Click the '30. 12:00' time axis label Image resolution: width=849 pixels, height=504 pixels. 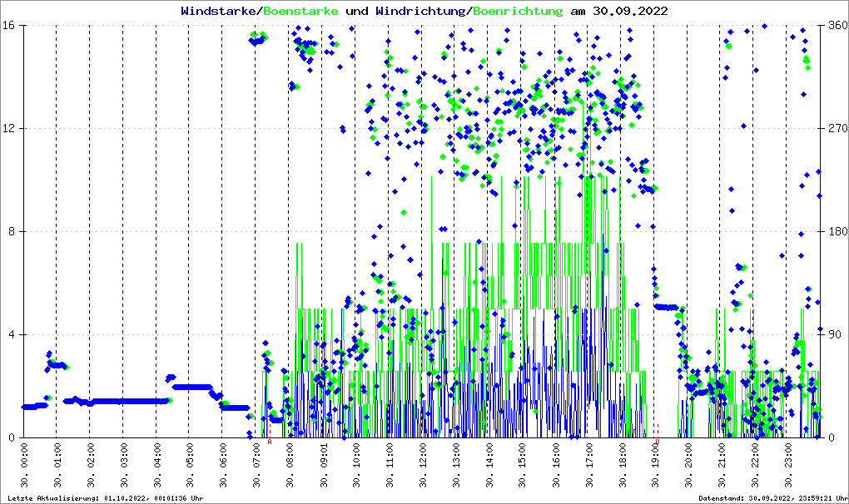pos(423,466)
